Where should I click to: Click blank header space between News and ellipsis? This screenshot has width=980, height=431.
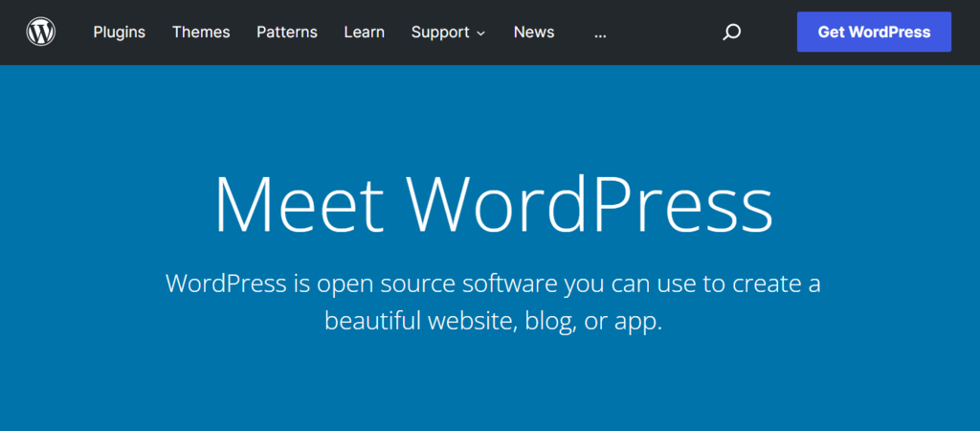[574, 33]
